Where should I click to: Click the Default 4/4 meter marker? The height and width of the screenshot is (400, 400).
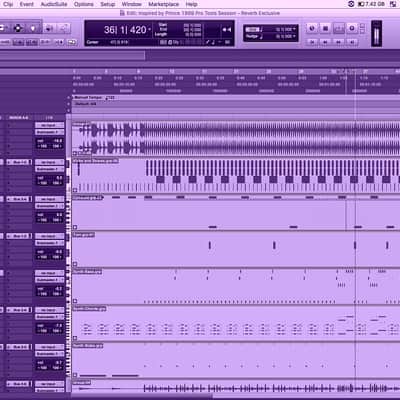click(x=86, y=104)
